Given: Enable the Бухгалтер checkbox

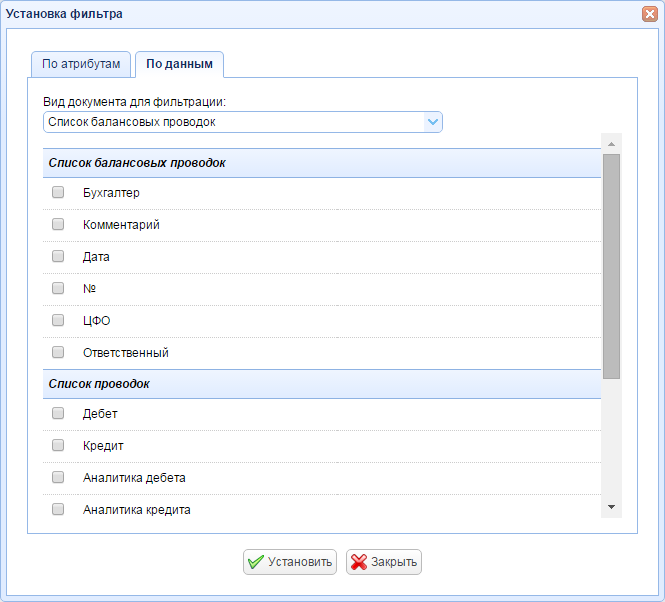Looking at the screenshot, I should pos(58,192).
